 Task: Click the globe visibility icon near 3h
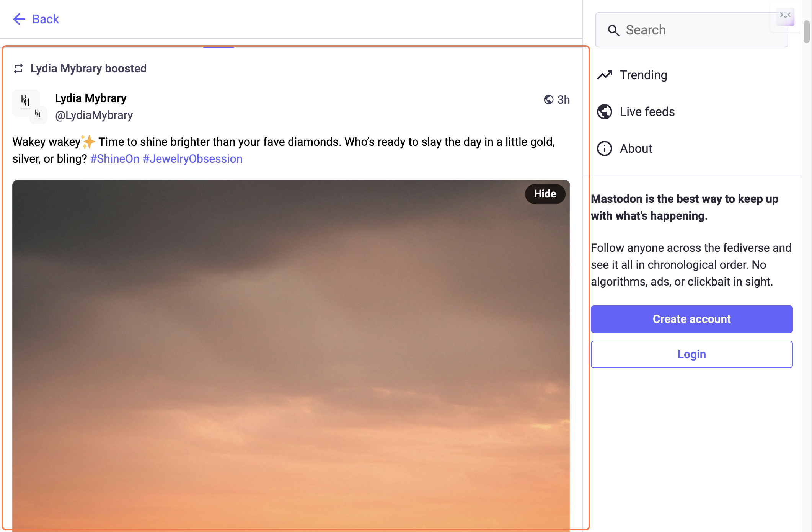pyautogui.click(x=548, y=100)
